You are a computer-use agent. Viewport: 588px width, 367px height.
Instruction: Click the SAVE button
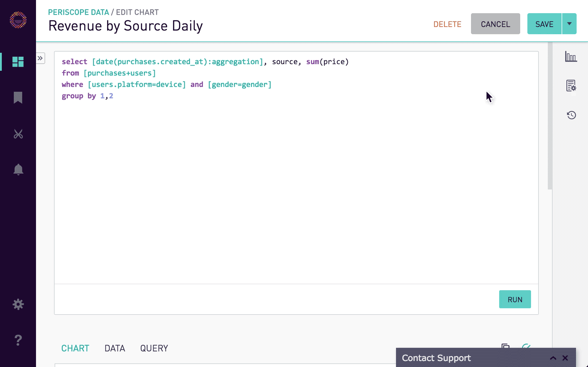point(544,24)
